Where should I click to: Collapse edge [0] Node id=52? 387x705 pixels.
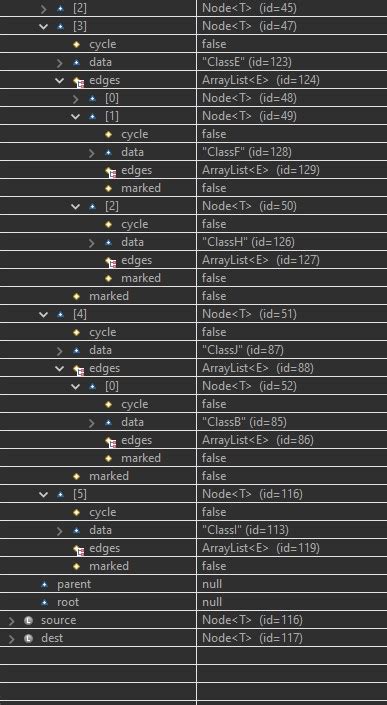pos(76,386)
